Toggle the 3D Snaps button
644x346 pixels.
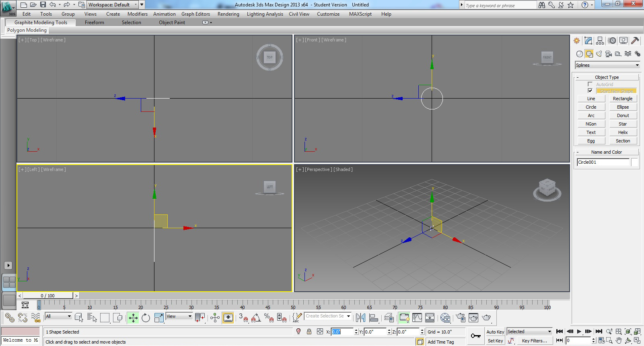point(243,318)
